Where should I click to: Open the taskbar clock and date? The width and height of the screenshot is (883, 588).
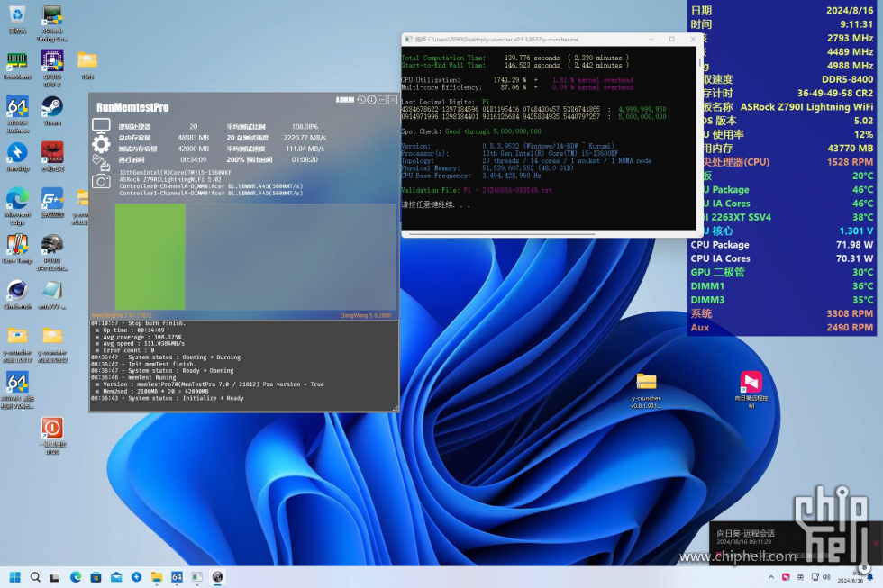(849, 577)
